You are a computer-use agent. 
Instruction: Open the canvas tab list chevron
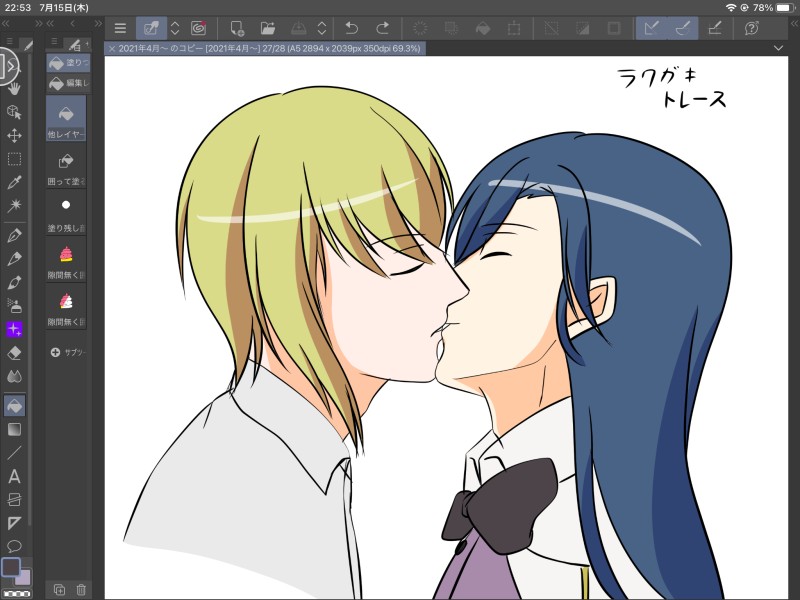[778, 48]
